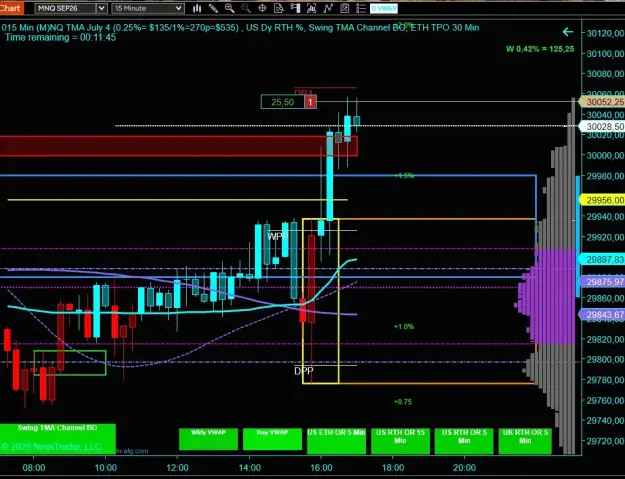625x479 pixels.
Task: Click the zoom in magnifier icon
Action: (x=230, y=8)
